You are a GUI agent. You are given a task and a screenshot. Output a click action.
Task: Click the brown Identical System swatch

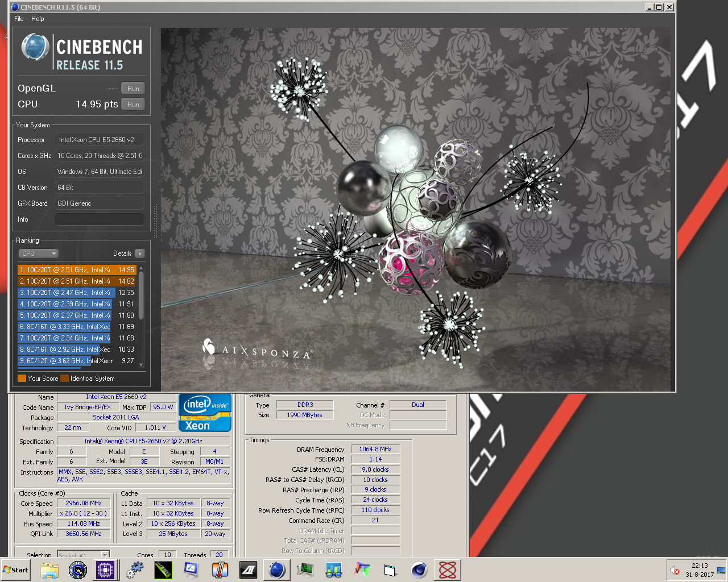[64, 379]
